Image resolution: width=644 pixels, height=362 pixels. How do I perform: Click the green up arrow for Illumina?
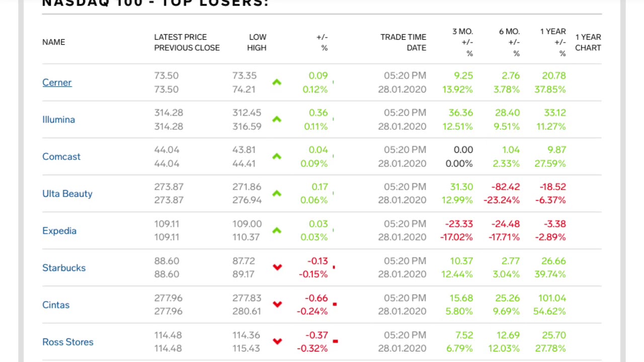[277, 120]
